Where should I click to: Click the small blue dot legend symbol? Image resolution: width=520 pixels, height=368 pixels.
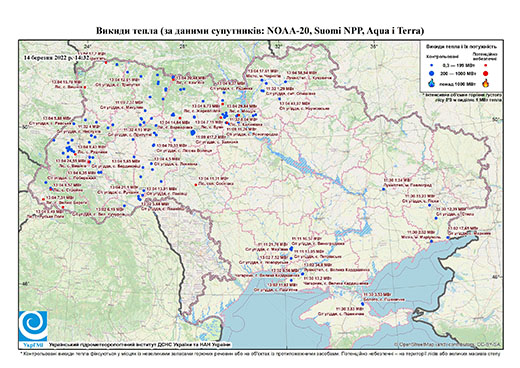coord(432,65)
